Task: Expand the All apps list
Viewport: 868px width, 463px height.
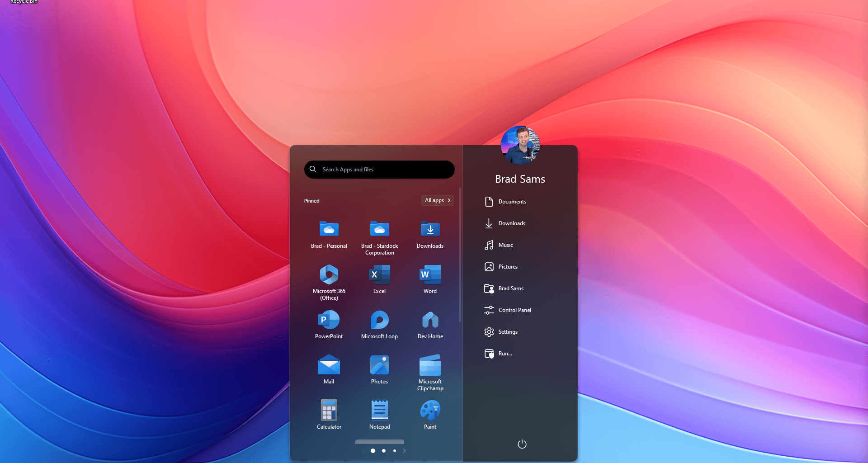Action: [x=437, y=200]
